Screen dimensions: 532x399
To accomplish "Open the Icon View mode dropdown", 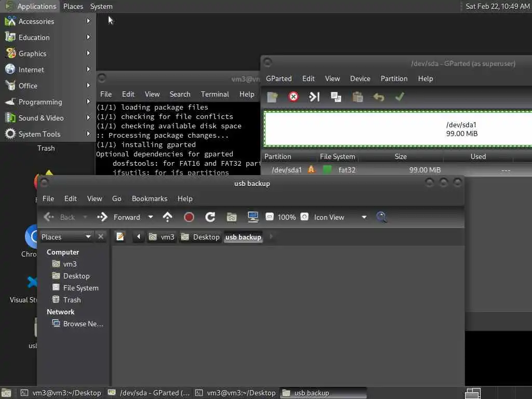I will 341,217.
